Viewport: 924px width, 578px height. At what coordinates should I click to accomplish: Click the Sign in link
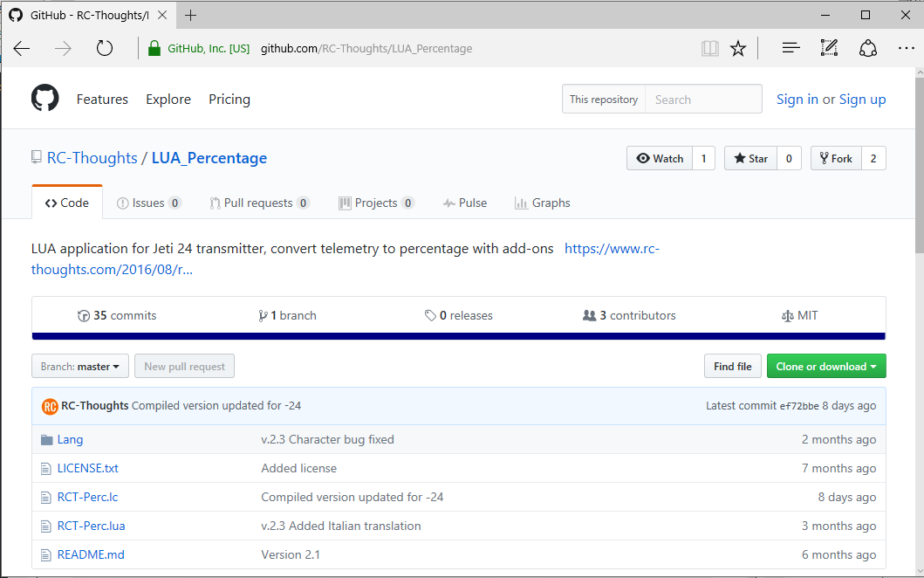pos(797,99)
